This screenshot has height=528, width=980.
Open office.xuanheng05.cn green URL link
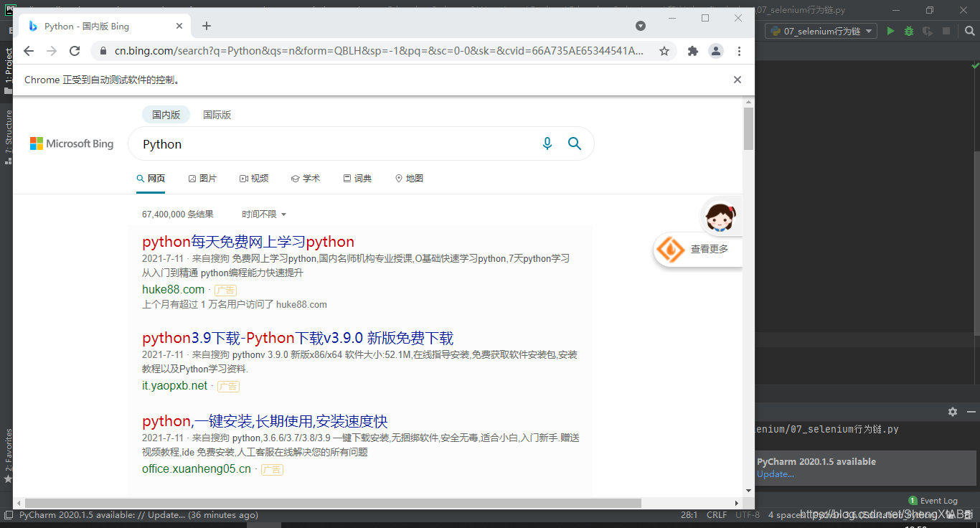pos(197,468)
